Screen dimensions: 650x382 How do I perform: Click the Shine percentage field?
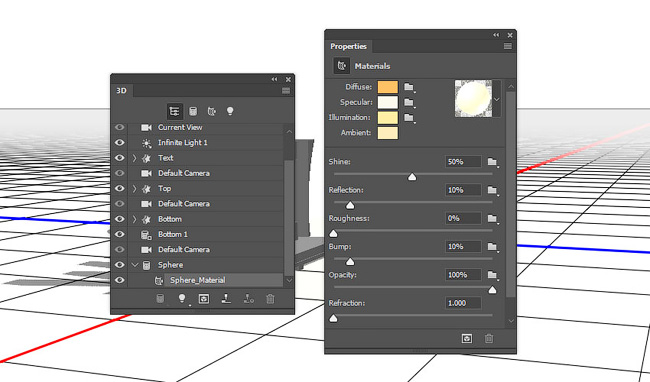pos(463,162)
